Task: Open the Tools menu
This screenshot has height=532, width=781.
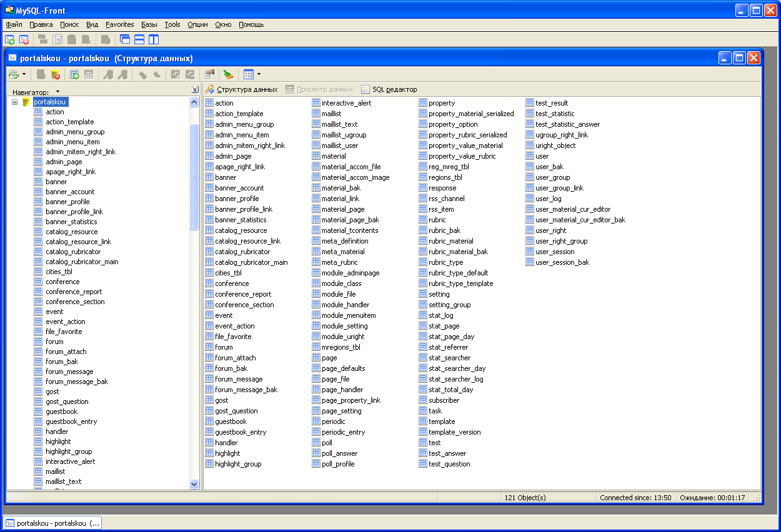Action: (x=172, y=24)
